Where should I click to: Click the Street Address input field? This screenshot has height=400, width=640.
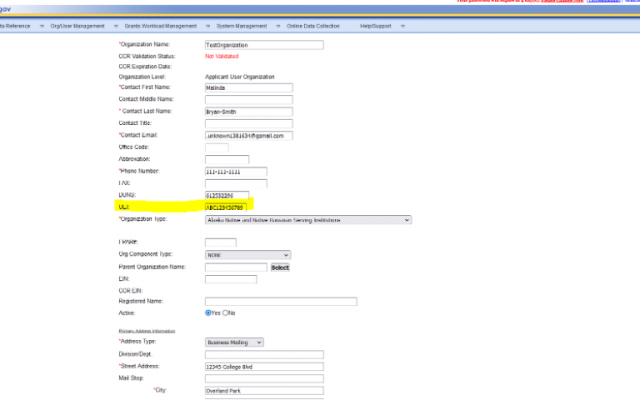264,366
